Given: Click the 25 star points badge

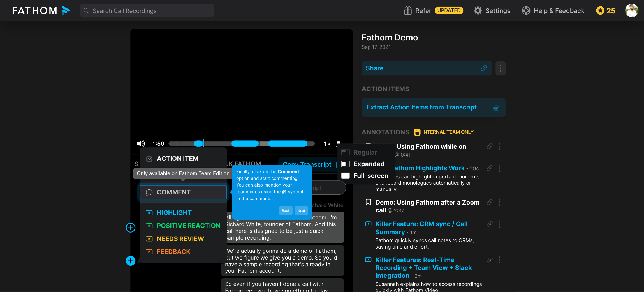Looking at the screenshot, I should [606, 11].
